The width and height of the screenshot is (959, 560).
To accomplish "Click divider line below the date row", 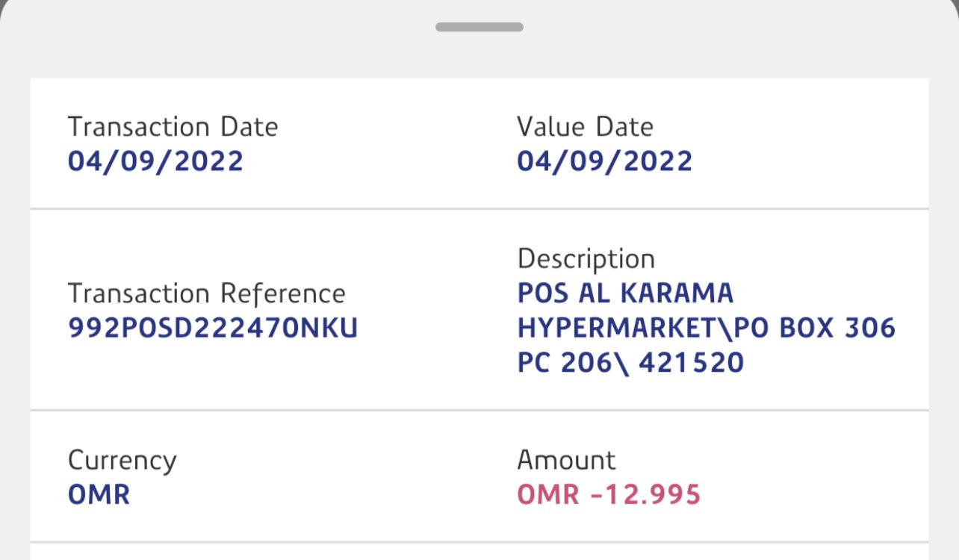I will click(479, 208).
